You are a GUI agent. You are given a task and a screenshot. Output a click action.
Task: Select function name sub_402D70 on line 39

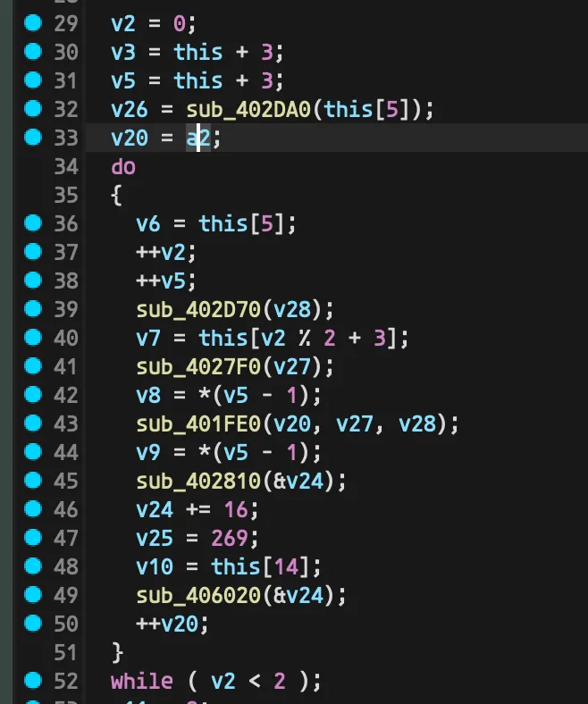pos(198,310)
